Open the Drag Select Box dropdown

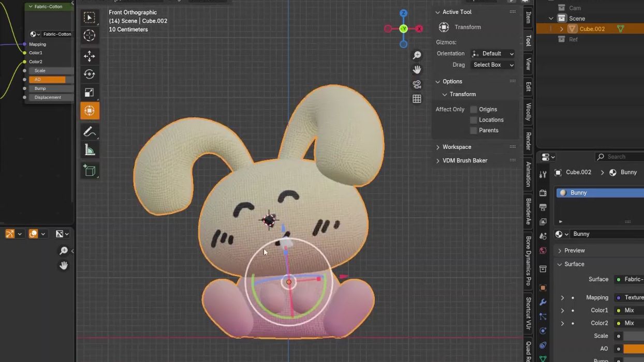point(492,65)
